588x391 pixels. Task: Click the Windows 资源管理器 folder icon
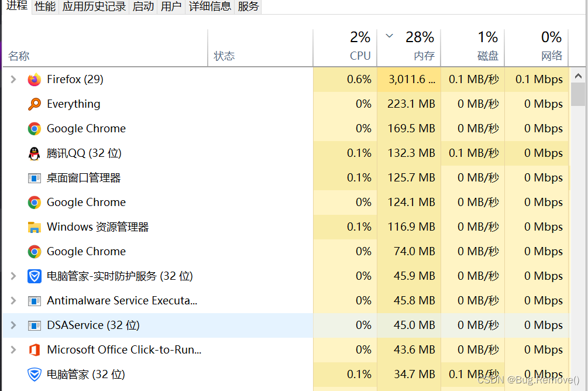[34, 227]
